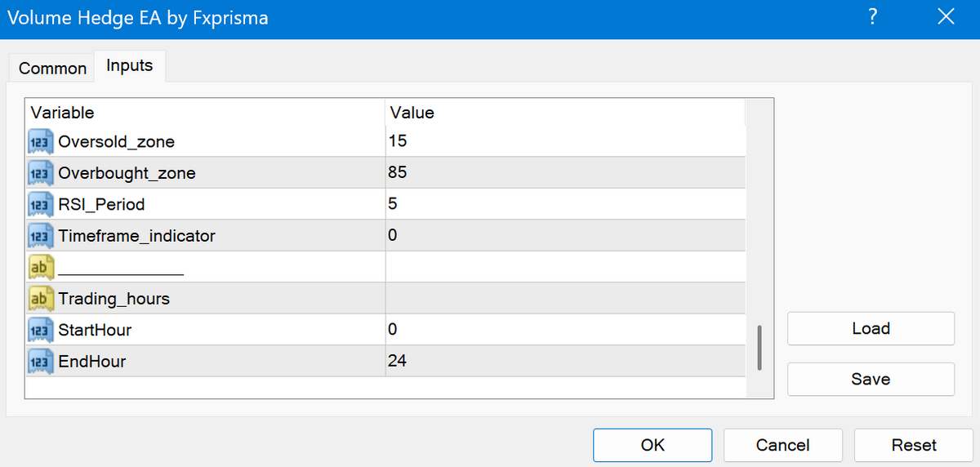
Task: Click the icon beside Timeframe_indicator
Action: point(41,236)
